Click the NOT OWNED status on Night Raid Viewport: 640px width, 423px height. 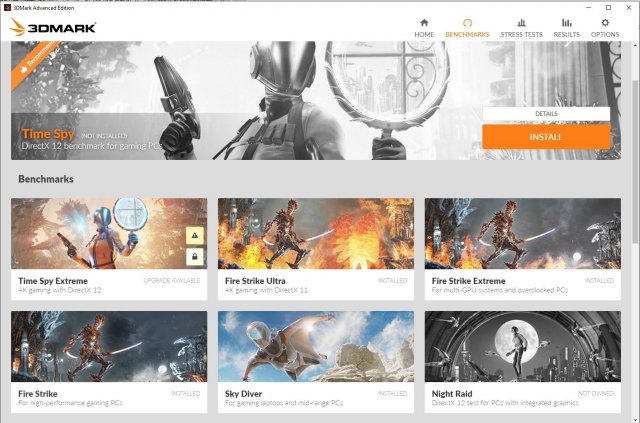point(596,394)
